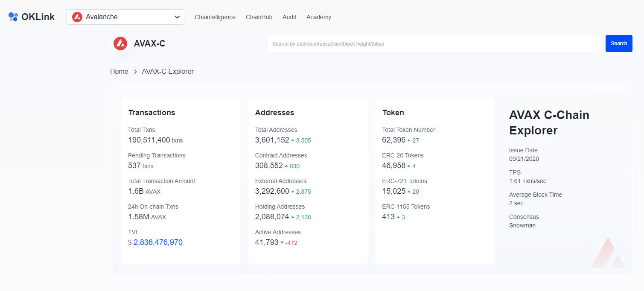Click the AVAX-C round logo icon
This screenshot has width=644, height=291.
120,44
